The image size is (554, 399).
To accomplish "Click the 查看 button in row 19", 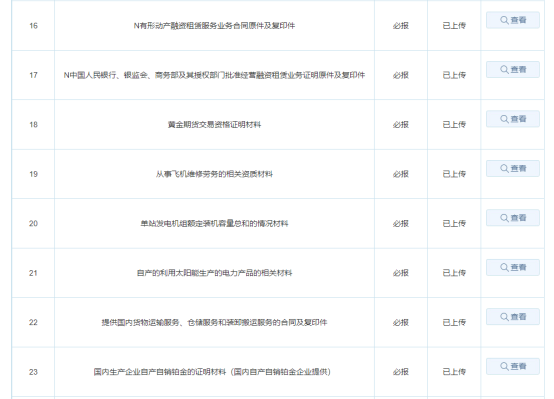I will click(x=513, y=169).
